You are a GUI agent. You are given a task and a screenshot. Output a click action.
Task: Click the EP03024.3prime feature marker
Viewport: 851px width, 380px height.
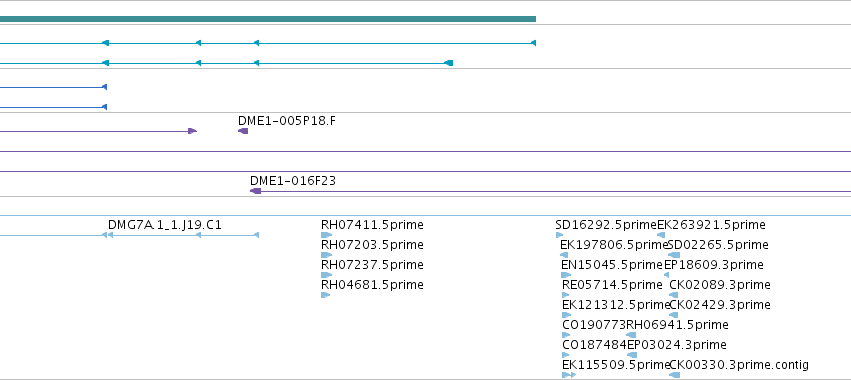tap(632, 355)
